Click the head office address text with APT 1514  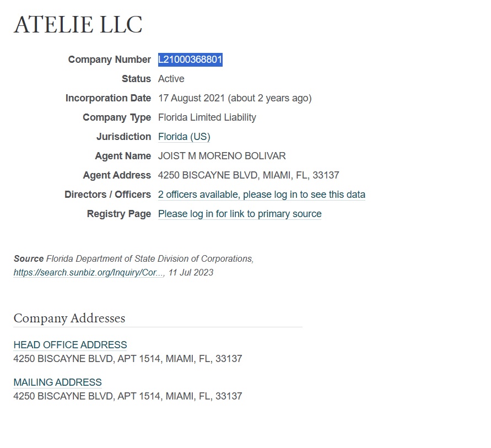[x=128, y=359]
